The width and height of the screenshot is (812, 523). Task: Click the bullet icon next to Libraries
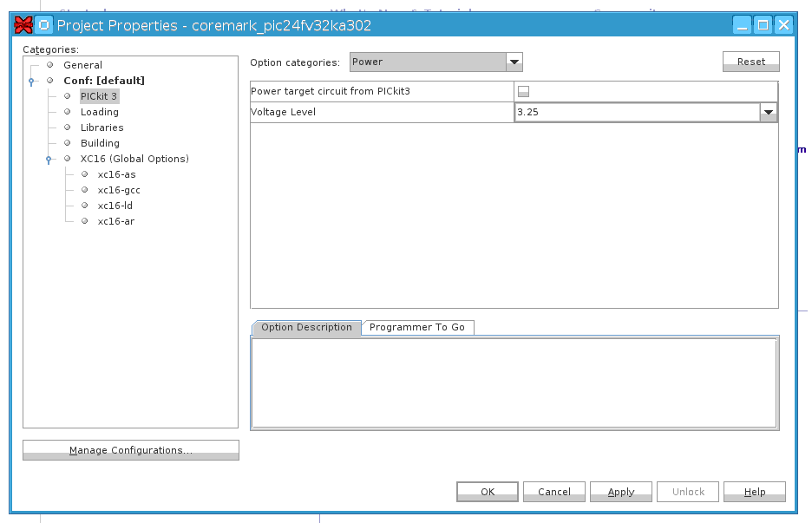(68, 127)
